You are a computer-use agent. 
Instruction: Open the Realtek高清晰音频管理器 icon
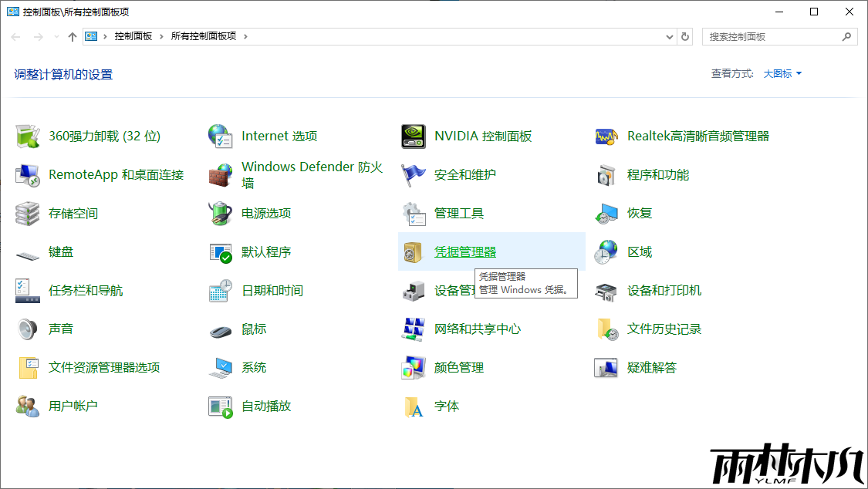[606, 137]
